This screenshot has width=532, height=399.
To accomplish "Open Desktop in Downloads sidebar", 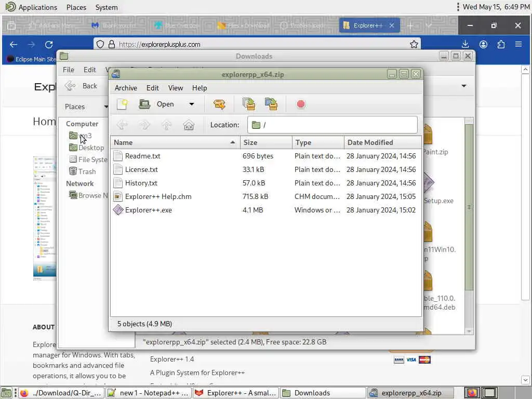I will coord(87,148).
